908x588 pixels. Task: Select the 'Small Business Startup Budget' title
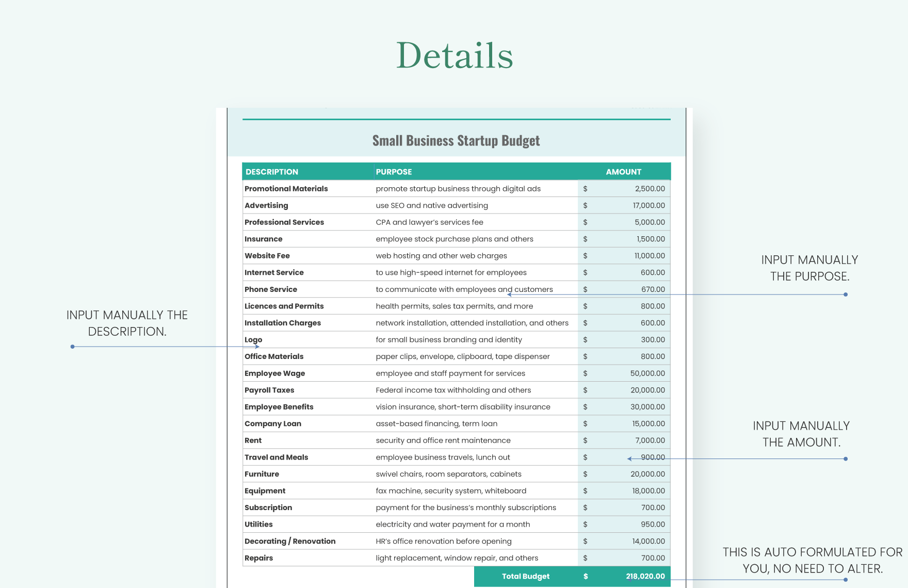pyautogui.click(x=456, y=141)
